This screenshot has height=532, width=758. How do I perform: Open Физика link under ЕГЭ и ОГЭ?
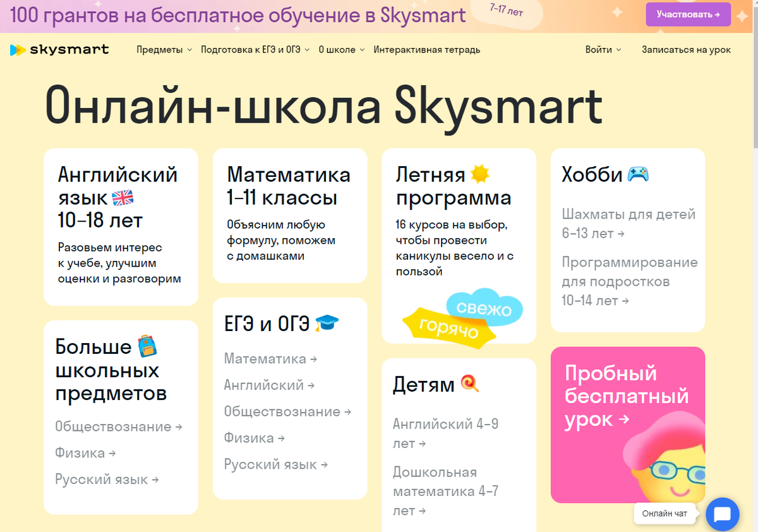pyautogui.click(x=254, y=438)
